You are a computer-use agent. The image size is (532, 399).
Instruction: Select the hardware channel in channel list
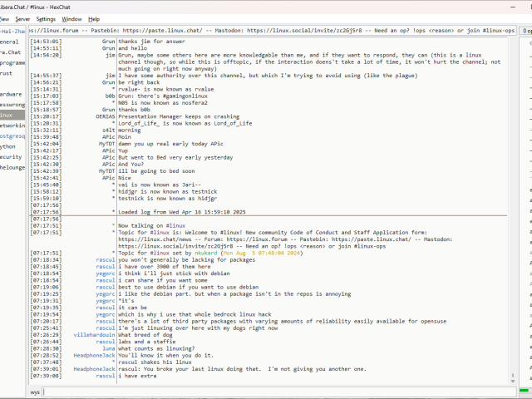11,94
